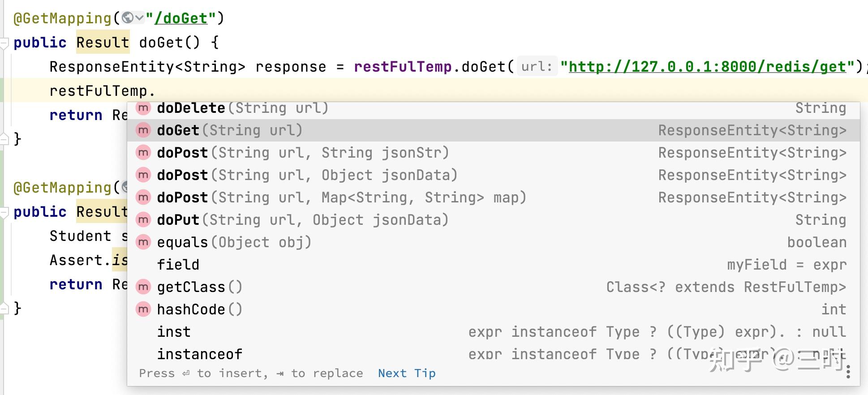Viewport: 868px width, 395px height.
Task: Collapse the closing brace fold marker of doGet
Action: [x=4, y=139]
